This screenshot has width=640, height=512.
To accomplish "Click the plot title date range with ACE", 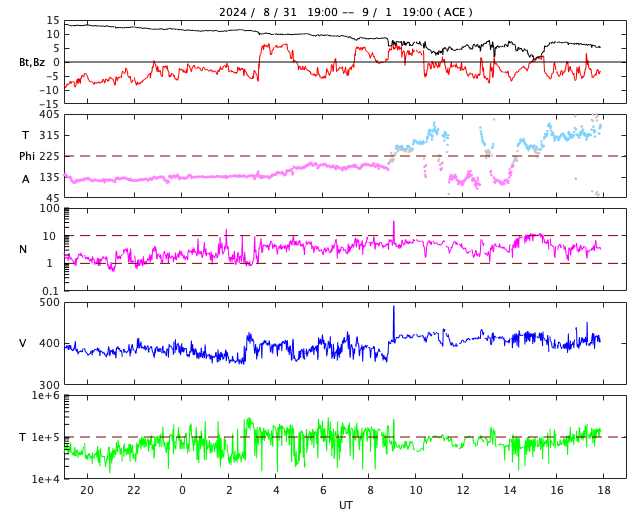I will (345, 12).
